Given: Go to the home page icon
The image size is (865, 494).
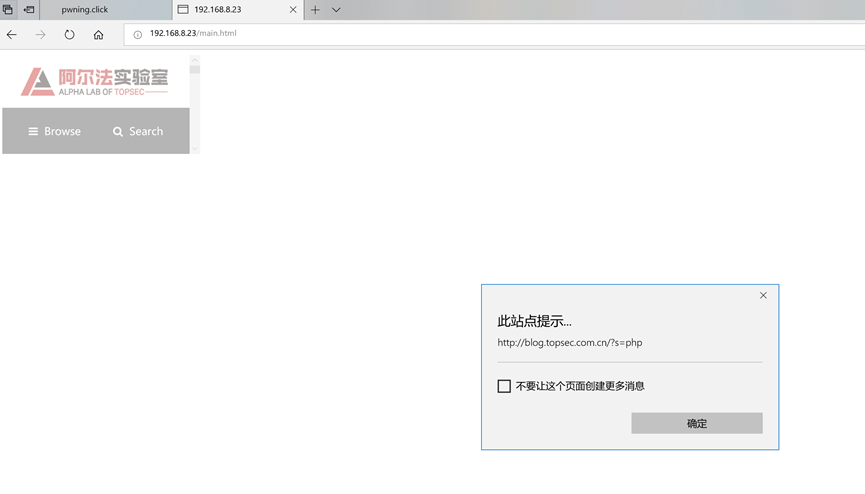Looking at the screenshot, I should point(98,34).
